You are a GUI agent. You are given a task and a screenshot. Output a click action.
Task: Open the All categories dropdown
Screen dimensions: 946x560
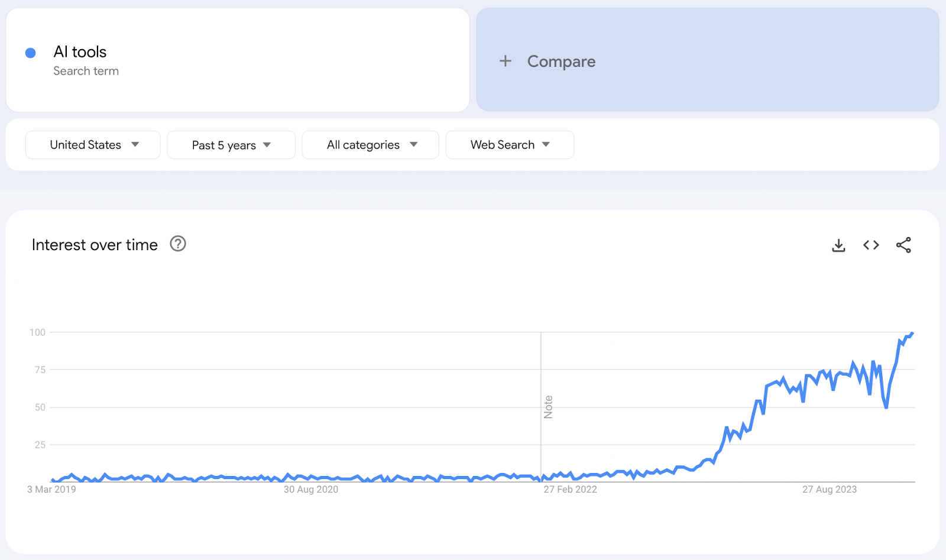[x=370, y=144]
